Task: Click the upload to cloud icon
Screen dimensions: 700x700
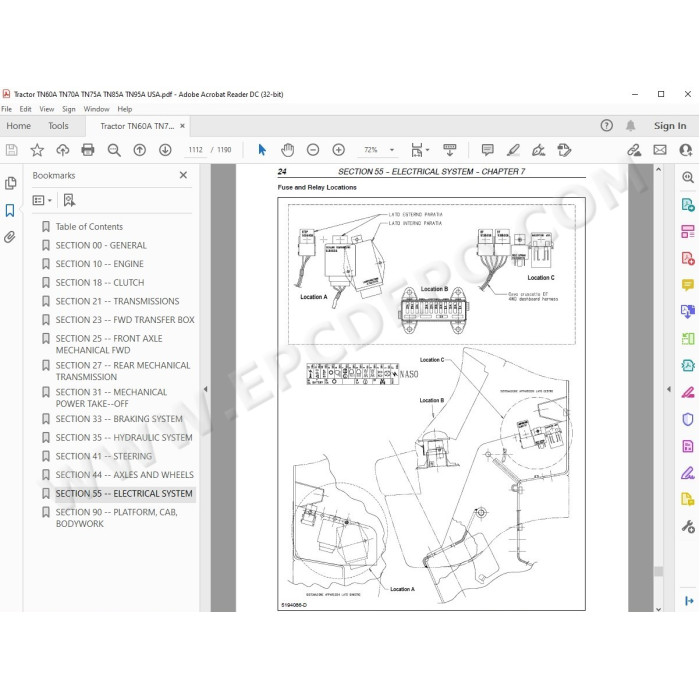Action: [x=62, y=150]
